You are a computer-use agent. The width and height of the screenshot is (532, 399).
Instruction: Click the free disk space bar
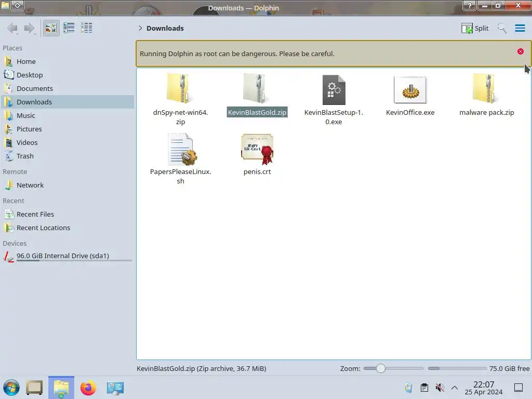[457, 368]
